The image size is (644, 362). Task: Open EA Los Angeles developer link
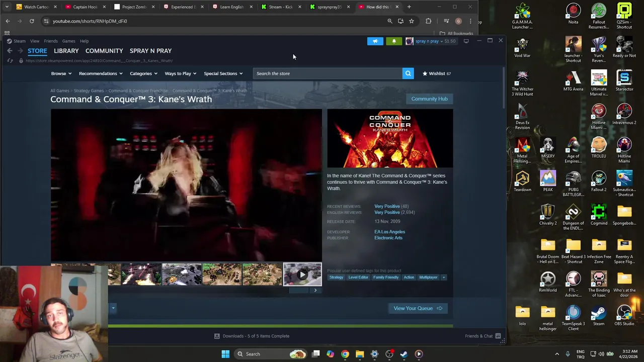389,232
